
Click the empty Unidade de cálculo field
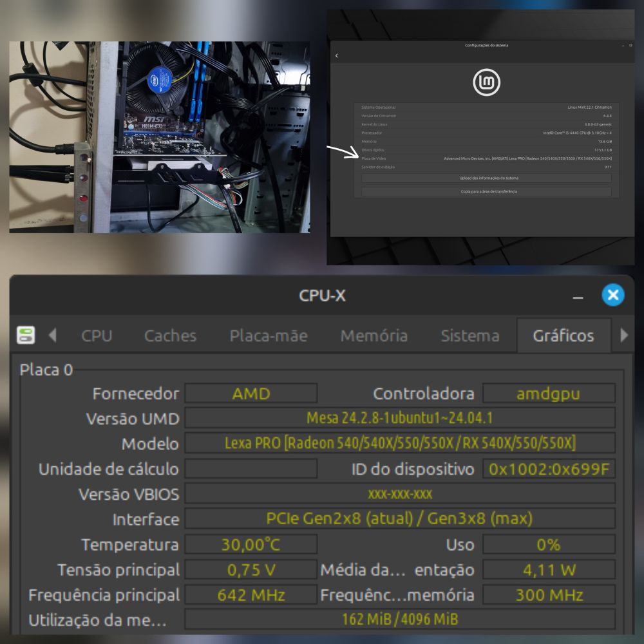pos(251,469)
